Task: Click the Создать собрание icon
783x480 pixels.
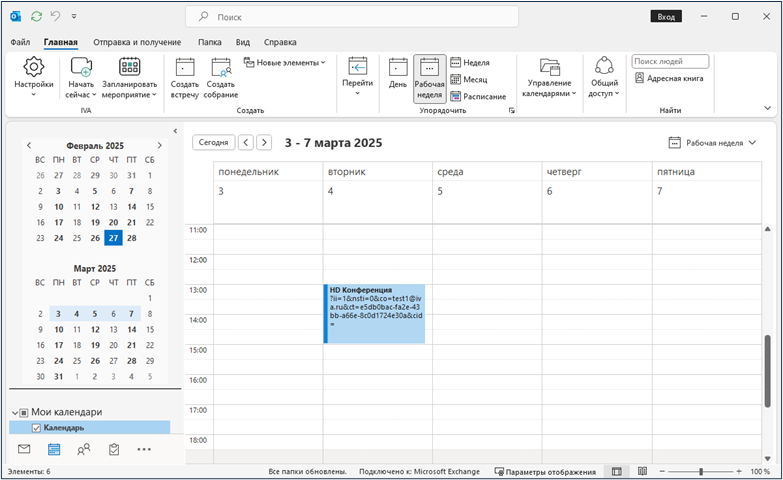Action: (x=221, y=67)
